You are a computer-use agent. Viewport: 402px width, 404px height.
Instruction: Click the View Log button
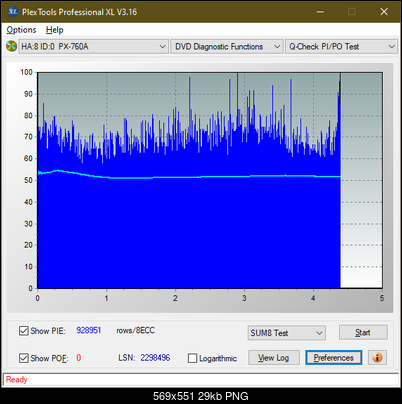pos(274,358)
